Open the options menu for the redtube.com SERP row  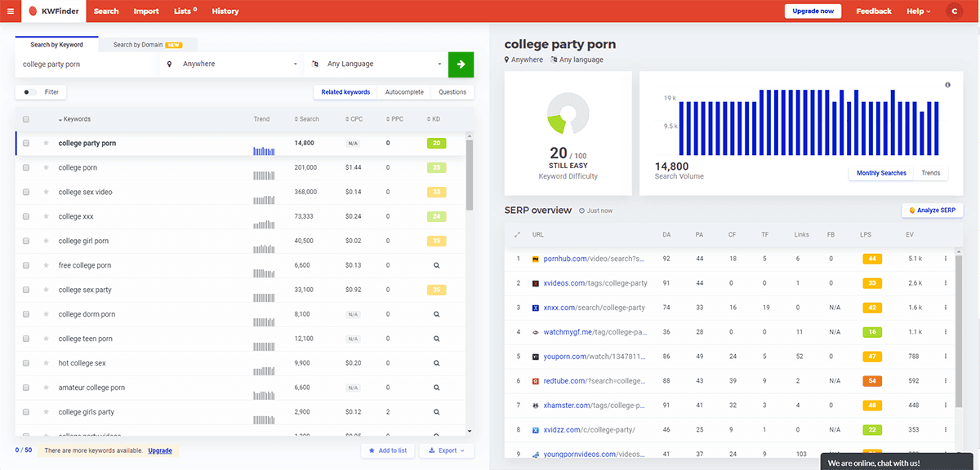tap(946, 381)
